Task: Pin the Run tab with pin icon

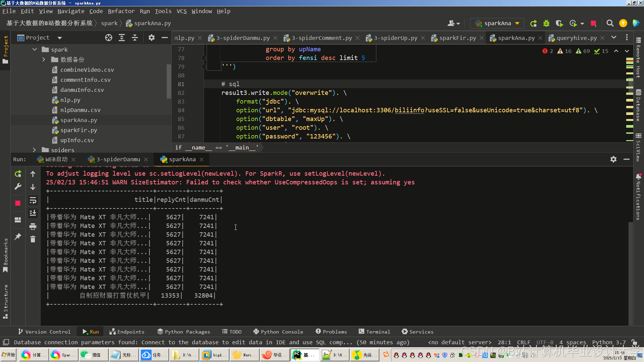Action: pos(18,237)
